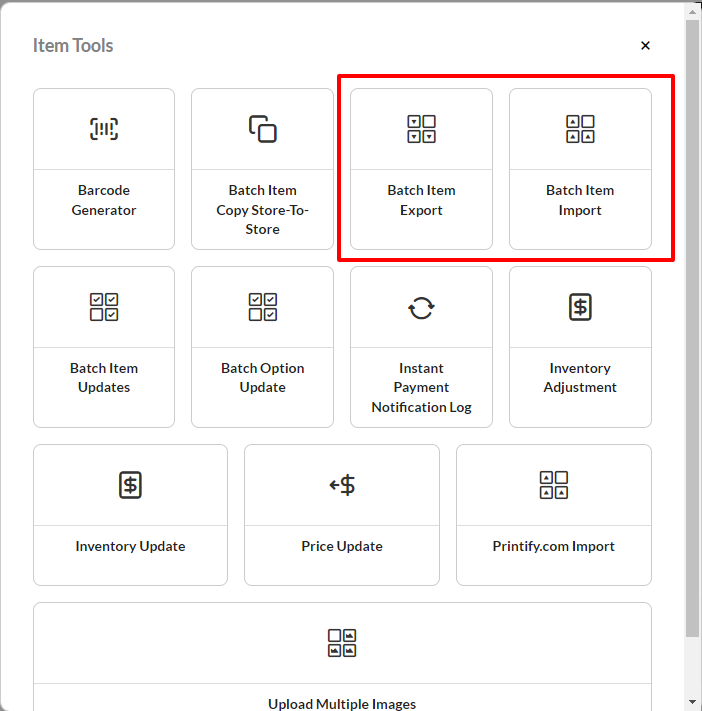The height and width of the screenshot is (711, 702).
Task: Open the Batch Item Export label
Action: tap(421, 200)
